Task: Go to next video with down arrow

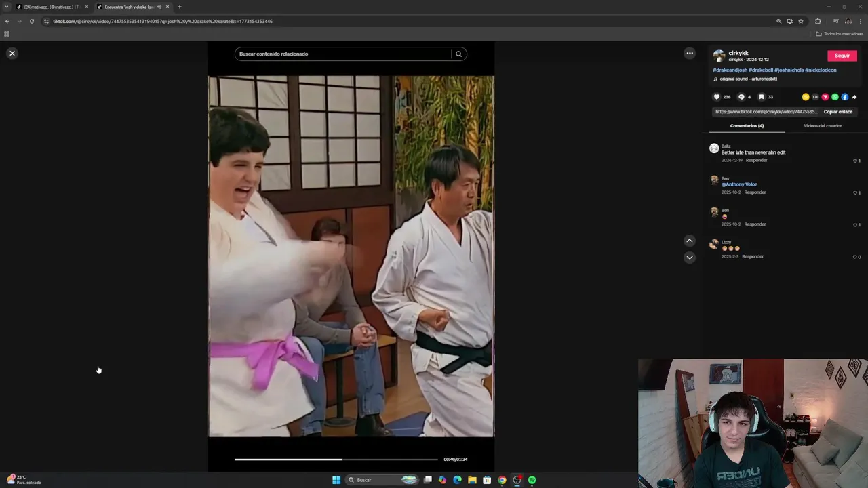Action: tap(690, 258)
